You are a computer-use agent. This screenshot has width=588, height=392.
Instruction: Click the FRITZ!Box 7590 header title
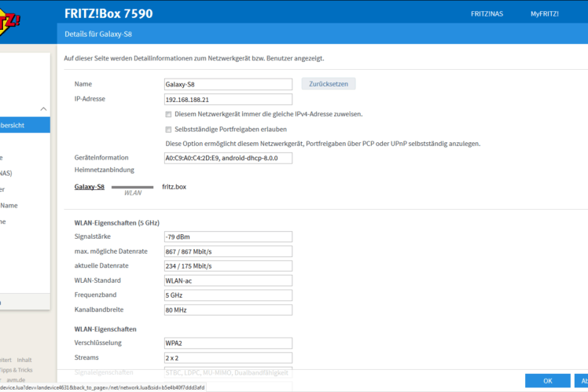point(108,13)
